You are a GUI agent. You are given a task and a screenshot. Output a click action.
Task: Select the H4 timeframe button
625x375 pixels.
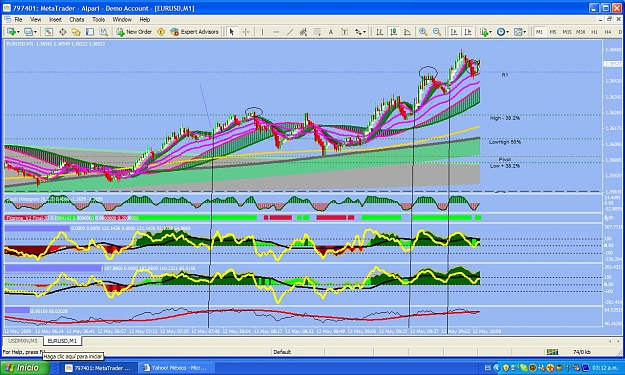(x=608, y=32)
